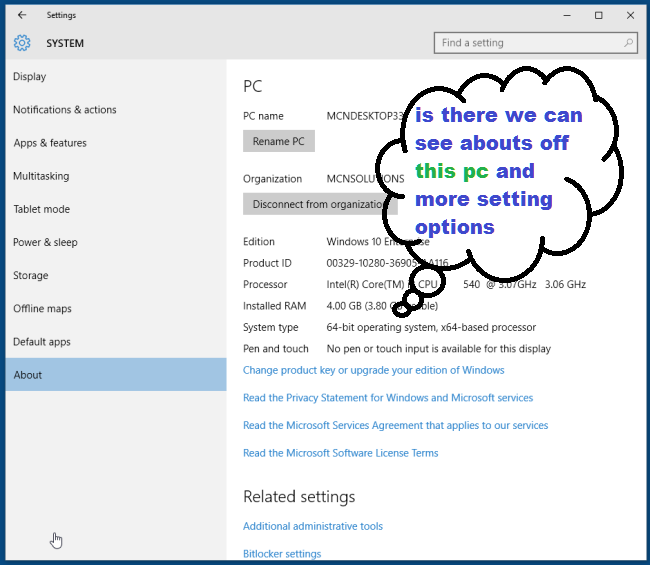
Task: Click the search magnifier icon
Action: click(x=628, y=43)
